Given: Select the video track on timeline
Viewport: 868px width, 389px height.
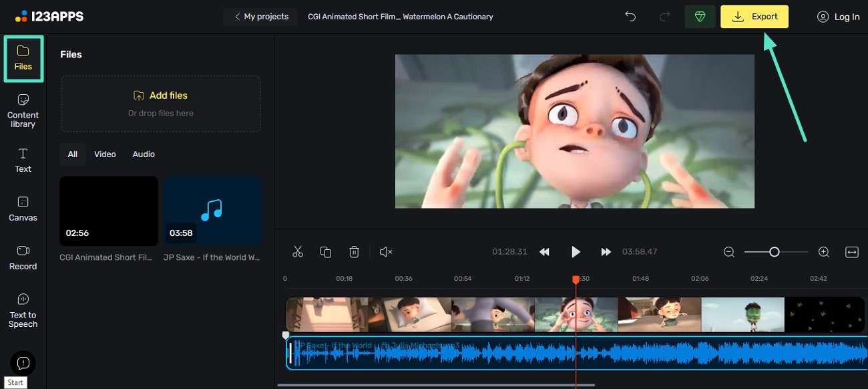Looking at the screenshot, I should 575,315.
